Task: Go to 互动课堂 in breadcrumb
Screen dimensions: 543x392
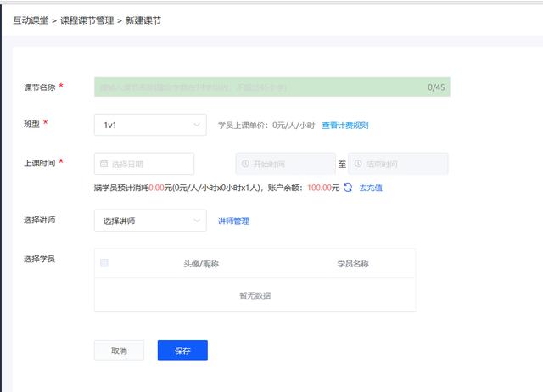Action: point(31,20)
